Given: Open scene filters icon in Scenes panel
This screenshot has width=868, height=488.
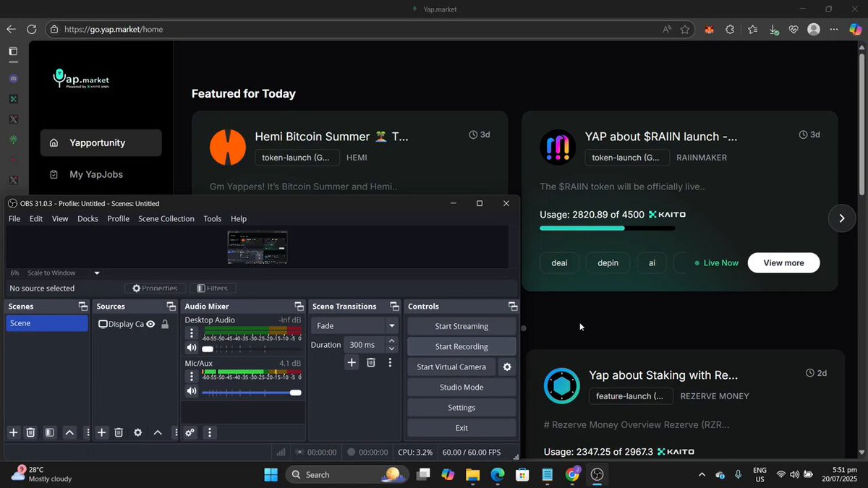Looking at the screenshot, I should (49, 432).
